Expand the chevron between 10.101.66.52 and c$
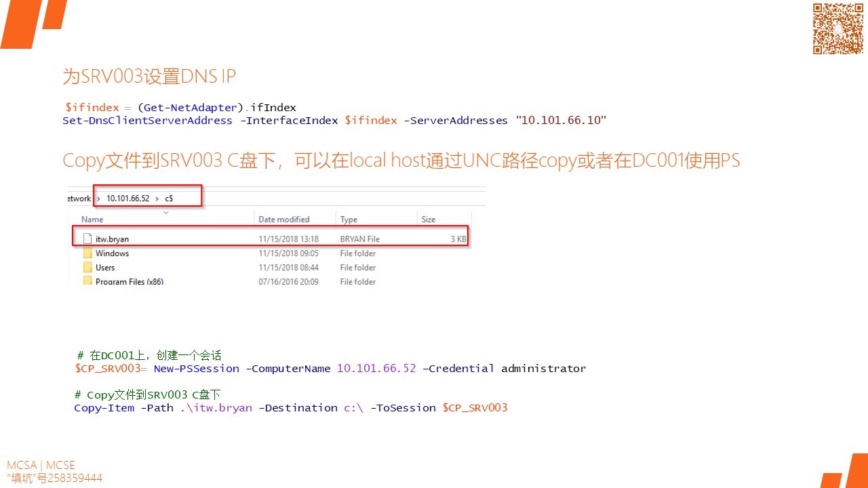 click(157, 199)
